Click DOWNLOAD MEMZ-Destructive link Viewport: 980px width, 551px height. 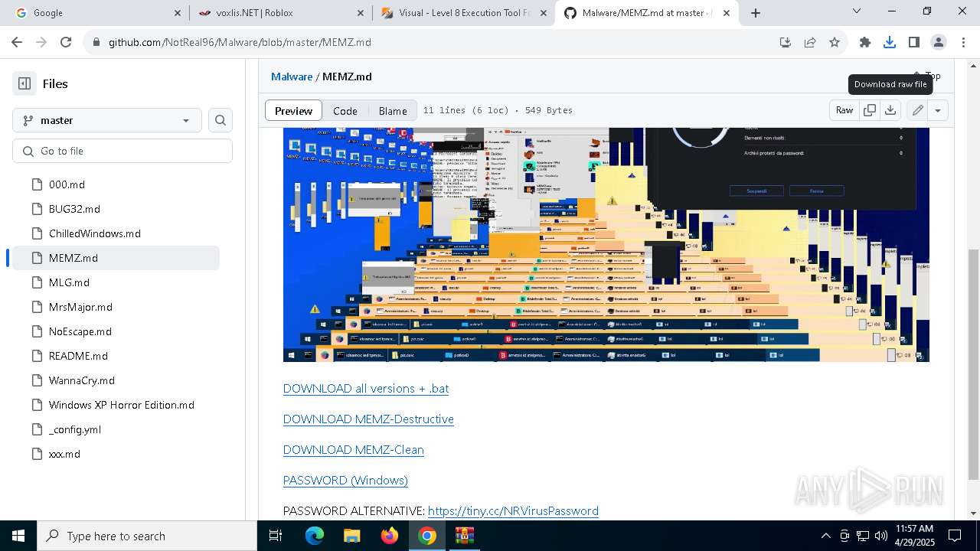click(368, 419)
